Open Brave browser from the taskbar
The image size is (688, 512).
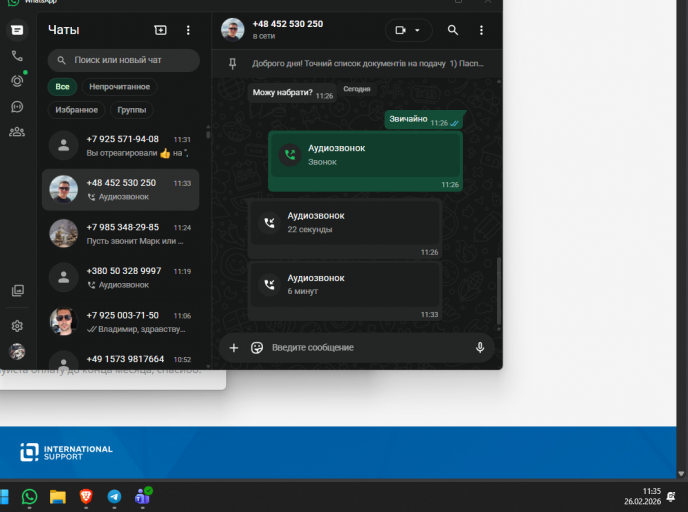86,497
